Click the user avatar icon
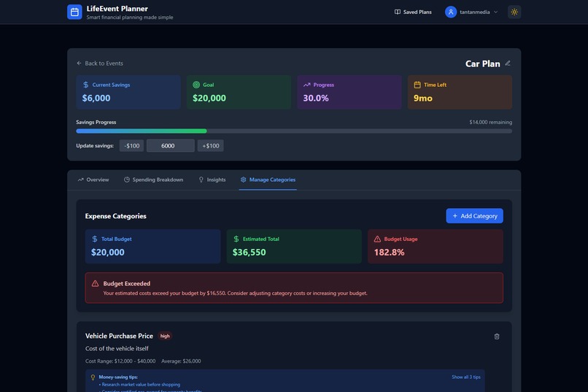The height and width of the screenshot is (392, 588). 451,12
